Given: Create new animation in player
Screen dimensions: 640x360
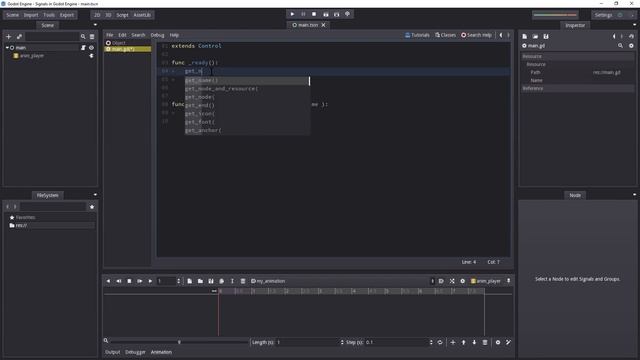Looking at the screenshot, I should tap(190, 281).
